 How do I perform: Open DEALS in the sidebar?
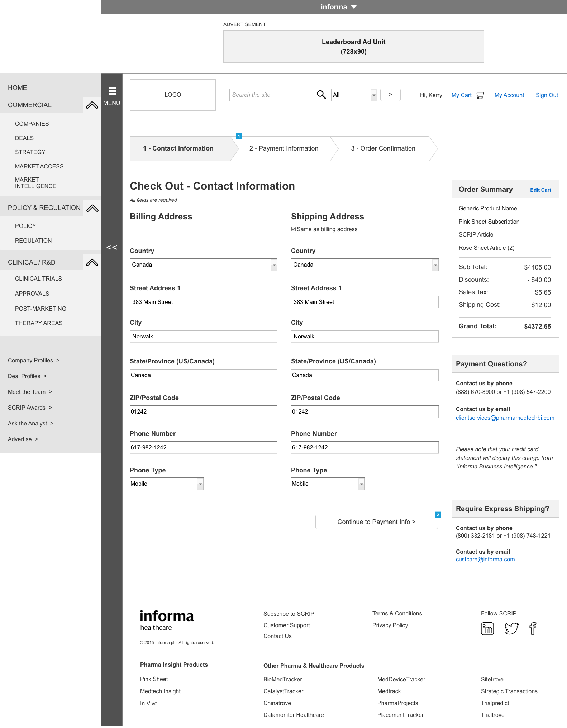point(24,138)
